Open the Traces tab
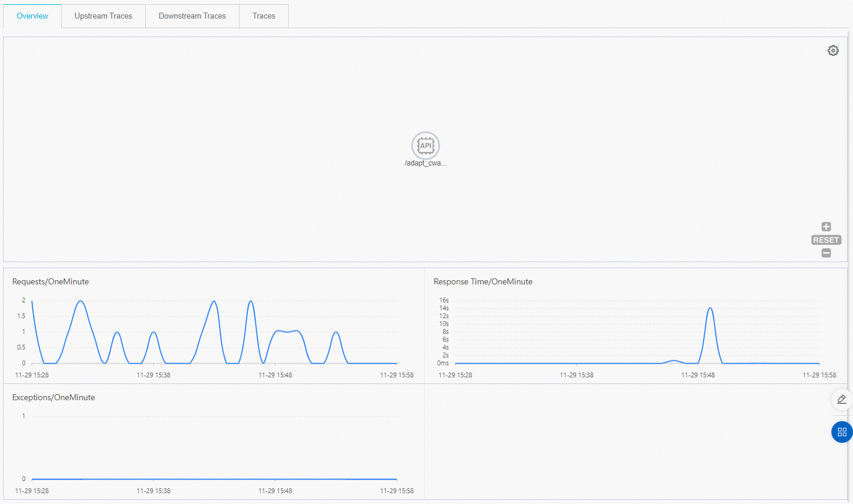 (x=264, y=16)
